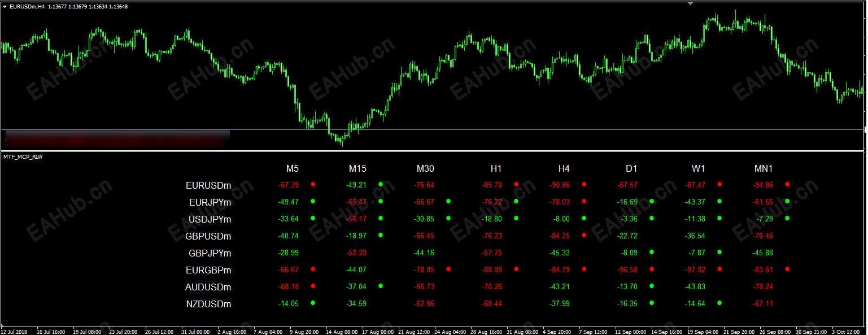
Task: Select the GBPUSDm symbol row label
Action: (x=208, y=236)
